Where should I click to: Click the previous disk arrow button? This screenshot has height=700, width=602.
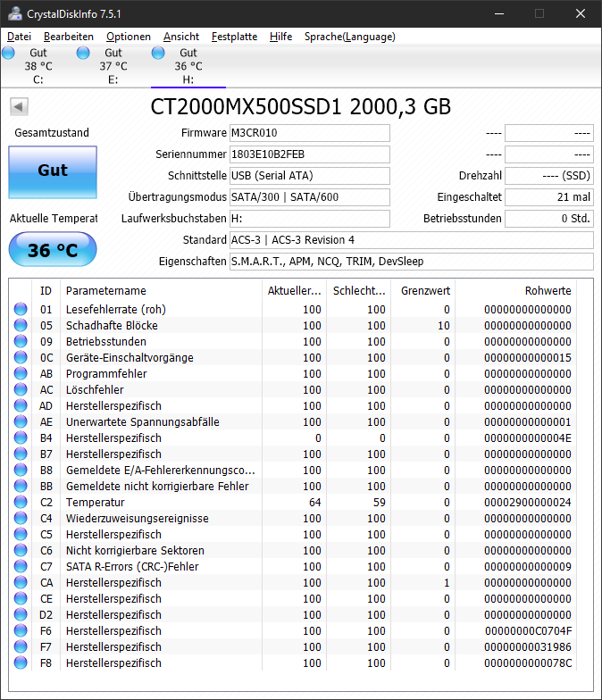pos(20,107)
